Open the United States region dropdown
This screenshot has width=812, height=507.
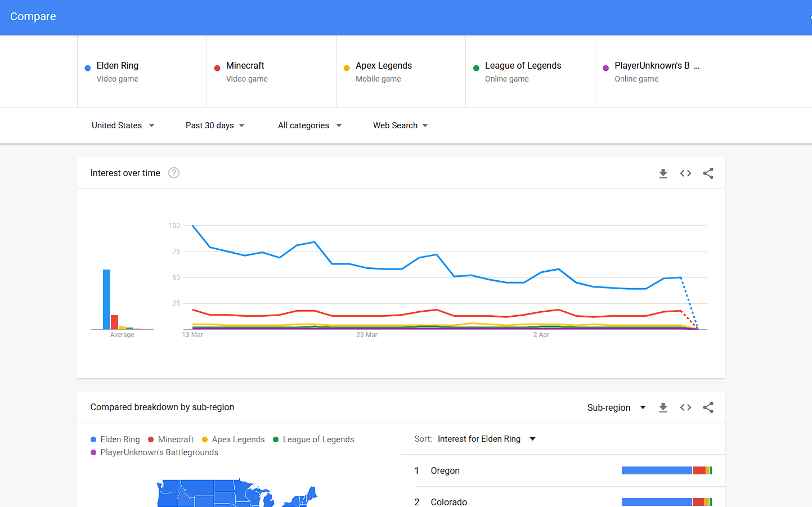[123, 125]
